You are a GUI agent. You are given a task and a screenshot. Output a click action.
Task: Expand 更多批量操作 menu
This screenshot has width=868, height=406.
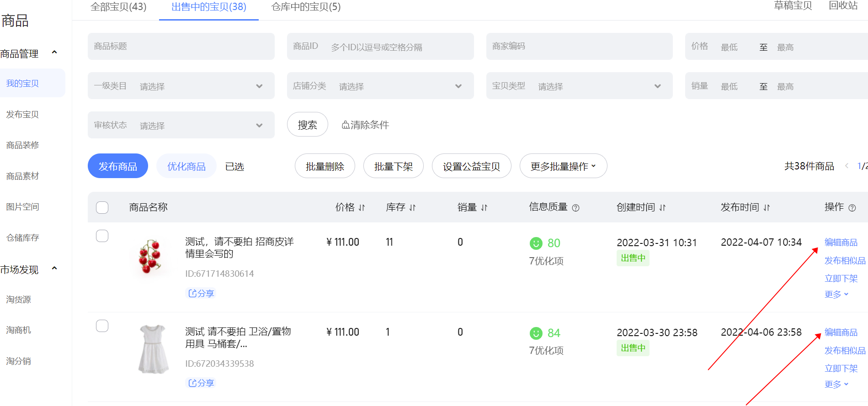pyautogui.click(x=563, y=166)
